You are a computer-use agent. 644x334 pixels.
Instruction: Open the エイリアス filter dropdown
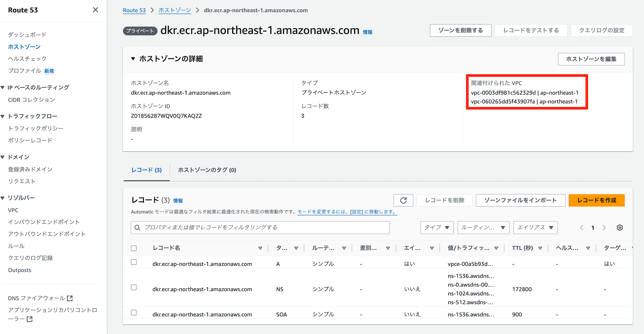tap(535, 227)
